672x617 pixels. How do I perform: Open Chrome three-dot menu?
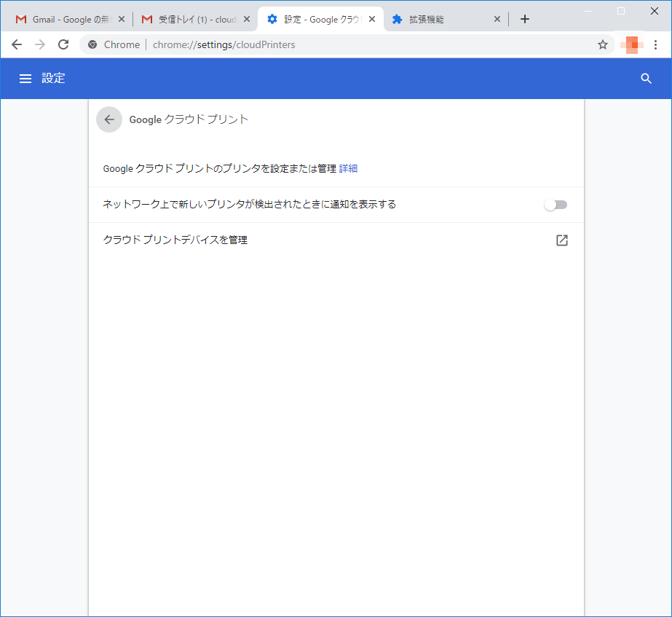click(x=655, y=44)
